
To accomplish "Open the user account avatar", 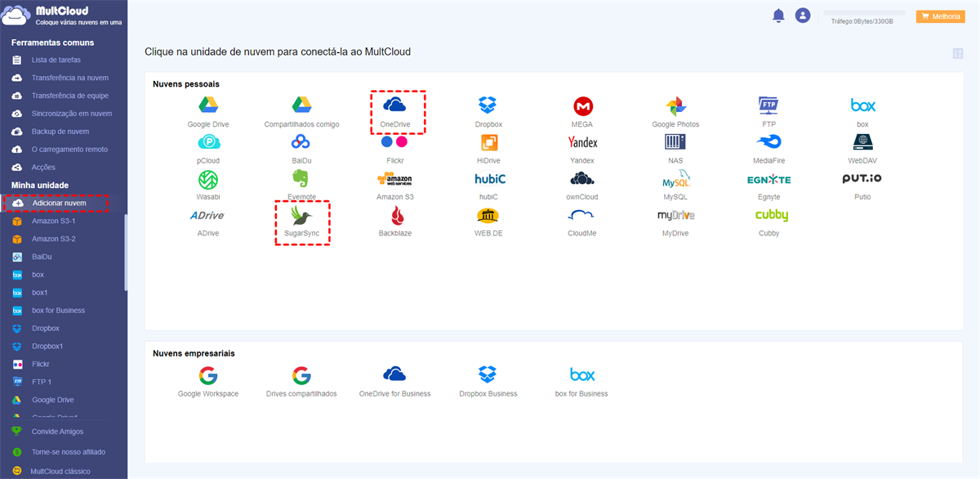I will (x=803, y=16).
